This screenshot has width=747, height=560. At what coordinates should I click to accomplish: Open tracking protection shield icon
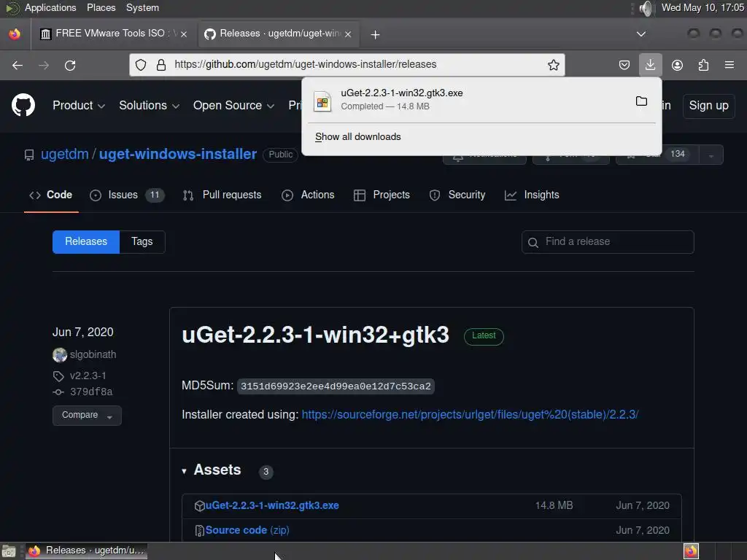tap(141, 65)
